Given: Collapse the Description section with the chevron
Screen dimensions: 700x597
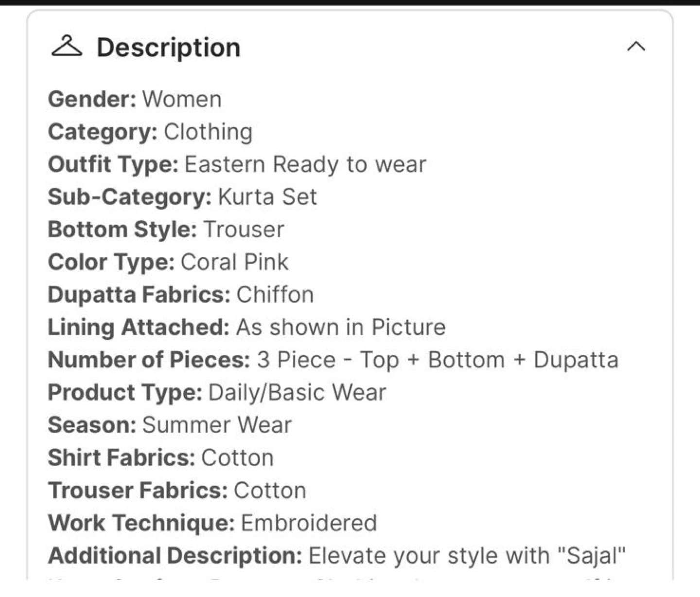Looking at the screenshot, I should point(636,47).
